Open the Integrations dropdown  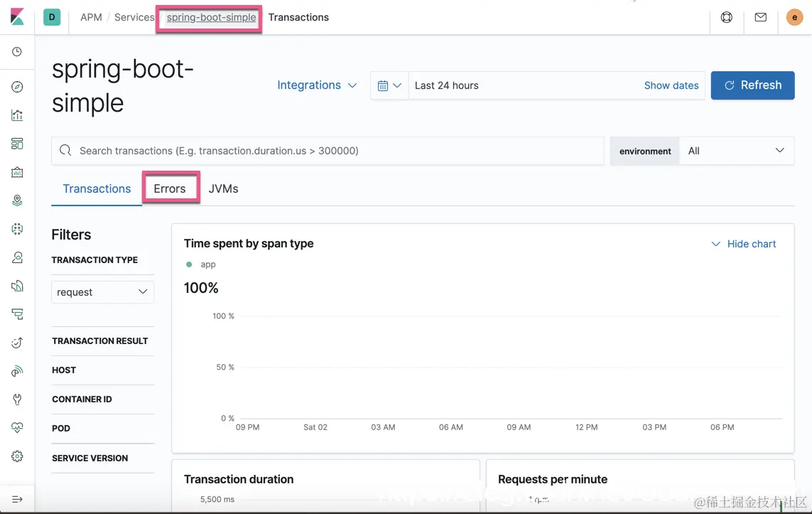(x=317, y=85)
